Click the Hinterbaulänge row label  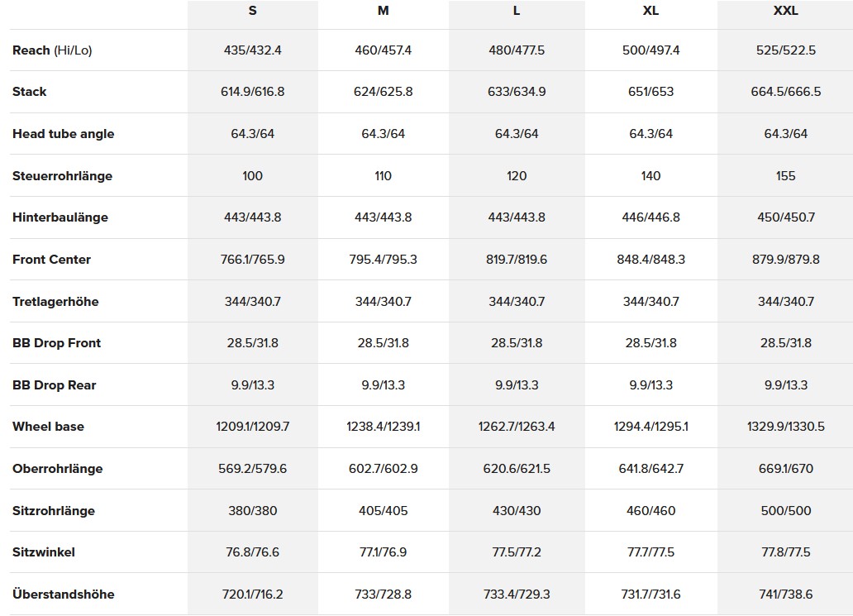click(x=60, y=217)
